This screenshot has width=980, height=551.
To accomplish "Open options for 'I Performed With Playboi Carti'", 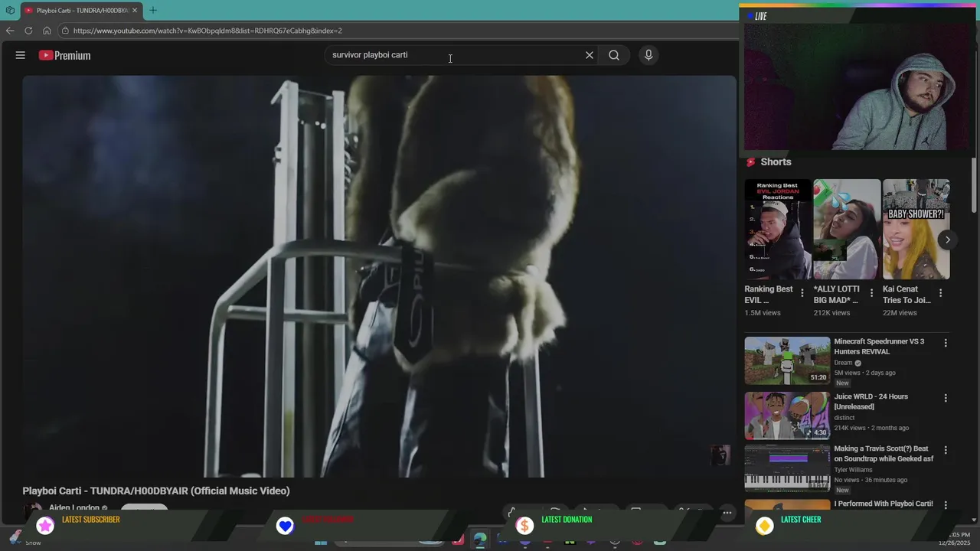I will click(946, 505).
